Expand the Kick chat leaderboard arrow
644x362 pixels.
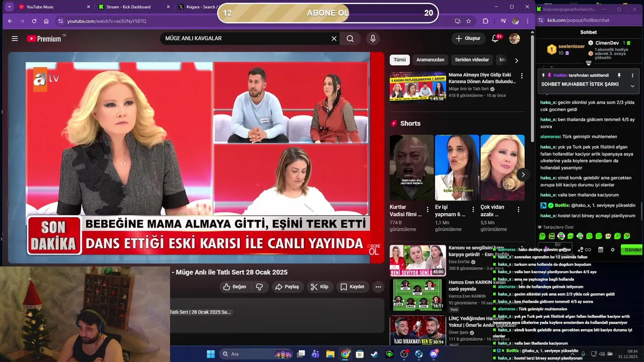pos(589,63)
